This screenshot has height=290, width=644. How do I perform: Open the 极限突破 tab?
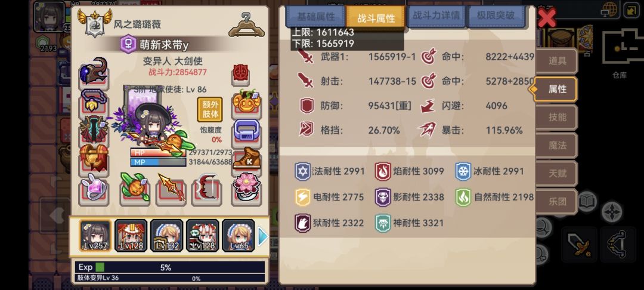pos(496,17)
